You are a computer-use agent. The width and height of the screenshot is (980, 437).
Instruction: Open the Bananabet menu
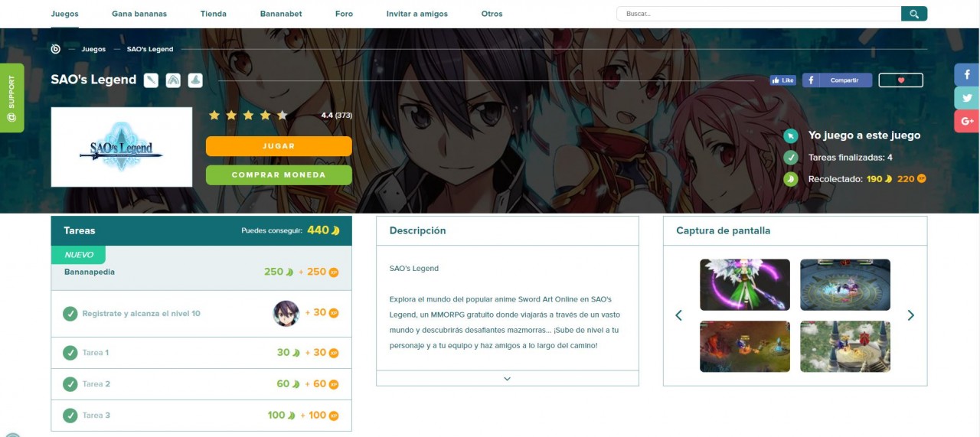click(281, 14)
